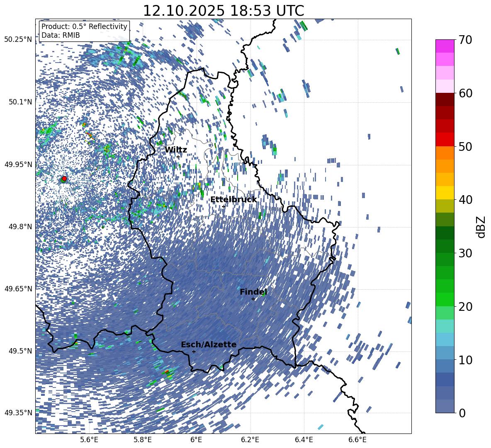Click the 10 tick on the colorbar
Viewport: 491px width, 448px height.
(465, 360)
